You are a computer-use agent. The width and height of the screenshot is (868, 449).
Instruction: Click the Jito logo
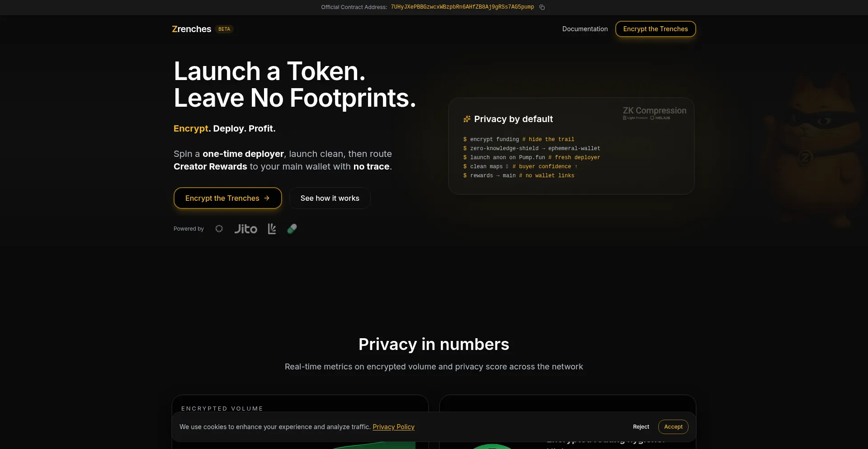pos(245,229)
